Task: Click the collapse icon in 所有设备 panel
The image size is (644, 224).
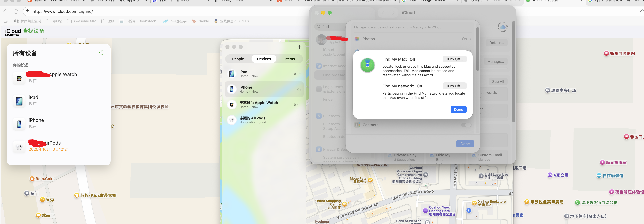Action: pyautogui.click(x=102, y=53)
